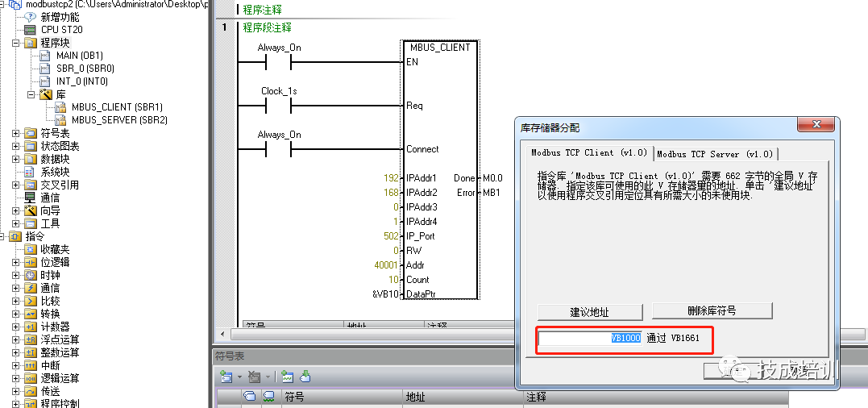Click the 删除库符号 button
Image resolution: width=868 pixels, height=408 pixels.
pos(712,310)
